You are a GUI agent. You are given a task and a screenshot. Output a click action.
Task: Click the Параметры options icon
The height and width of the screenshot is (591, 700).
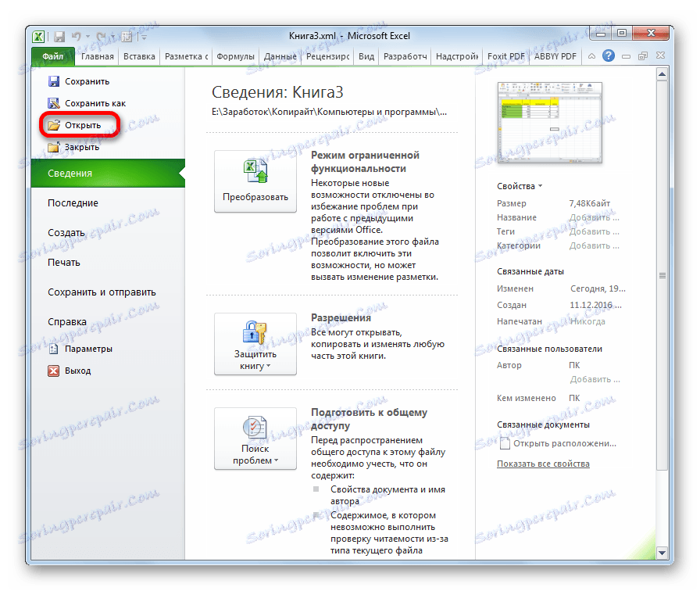click(54, 349)
